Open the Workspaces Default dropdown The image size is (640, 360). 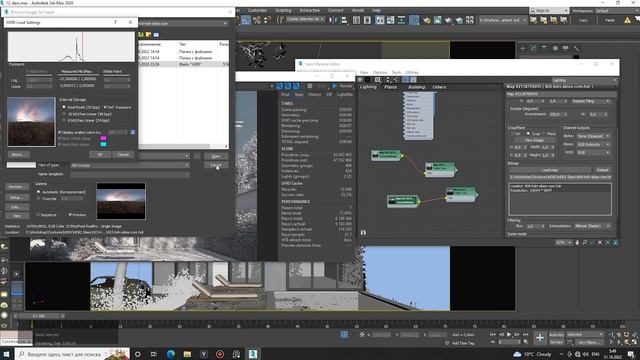(616, 11)
